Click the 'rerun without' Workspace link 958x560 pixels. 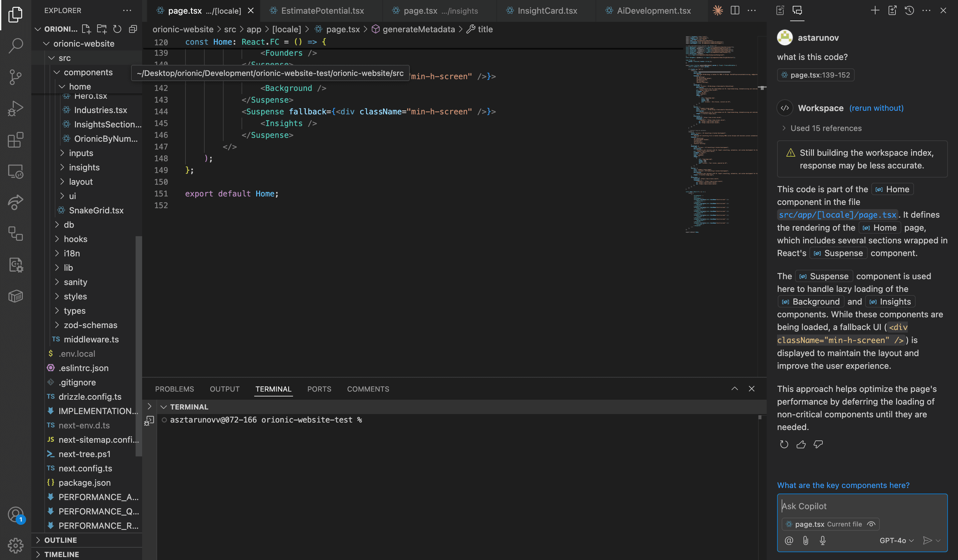point(876,108)
